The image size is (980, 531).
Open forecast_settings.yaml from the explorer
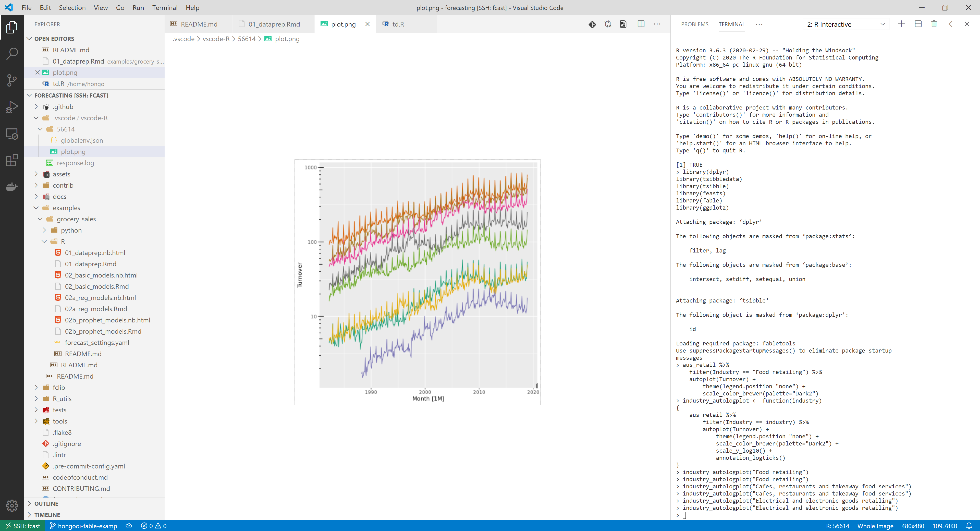click(96, 342)
